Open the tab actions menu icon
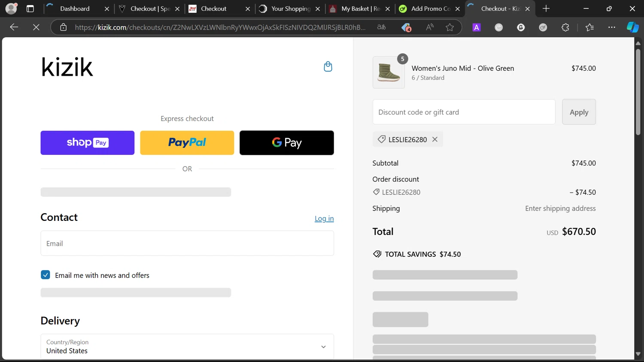This screenshot has width=644, height=362. tap(30, 9)
